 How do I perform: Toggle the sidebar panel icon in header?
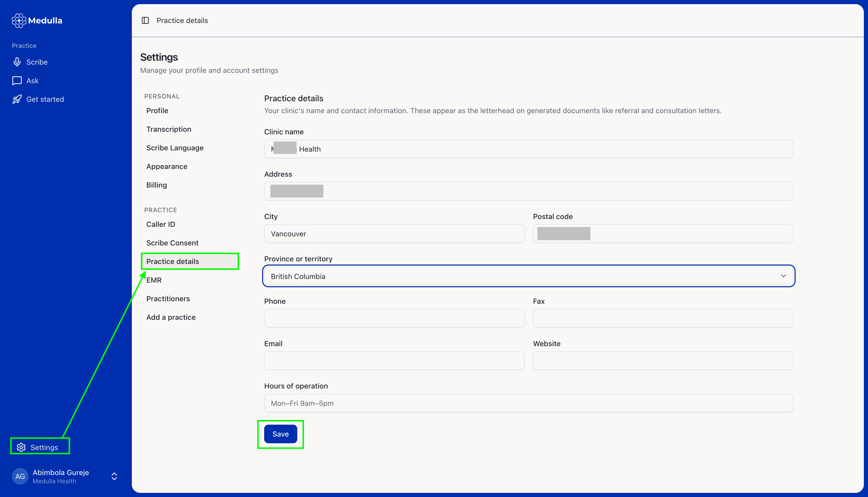pos(145,20)
